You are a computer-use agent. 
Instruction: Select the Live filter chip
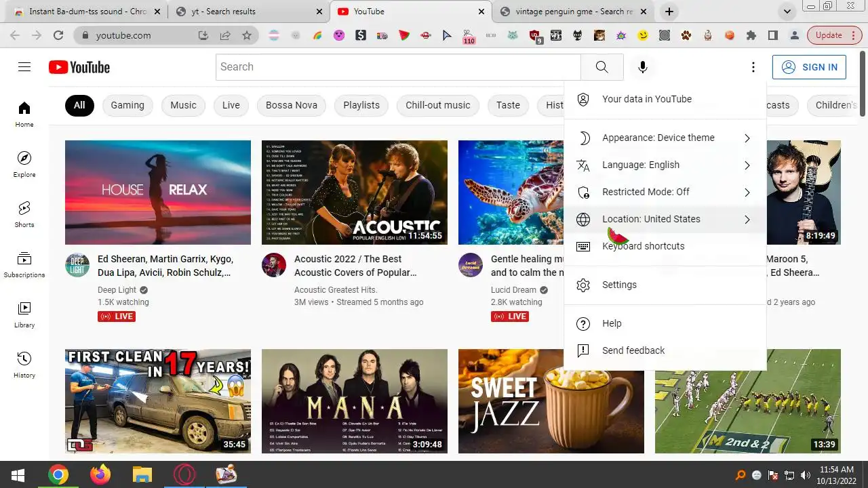(x=231, y=105)
